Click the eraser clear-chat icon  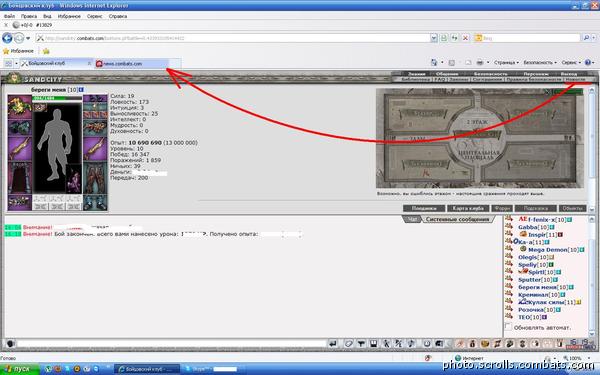coord(348,344)
